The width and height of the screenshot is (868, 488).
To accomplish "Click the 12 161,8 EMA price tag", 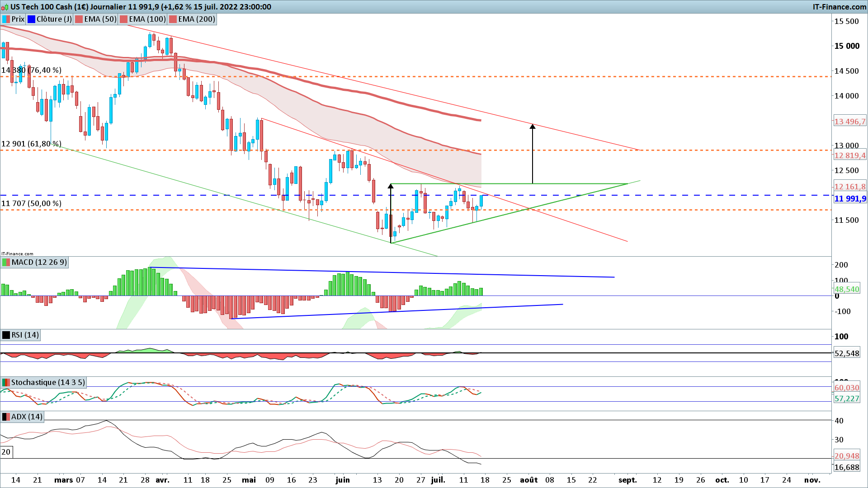I will coord(850,187).
